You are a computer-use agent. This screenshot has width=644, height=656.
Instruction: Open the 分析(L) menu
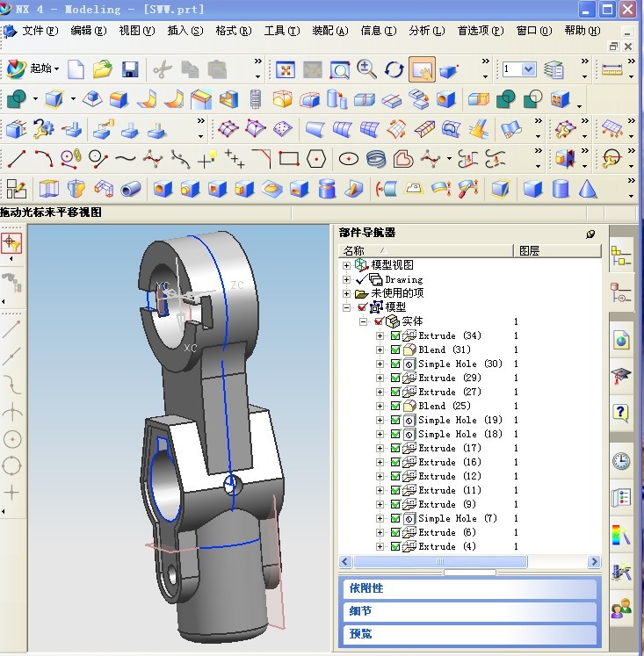pyautogui.click(x=427, y=31)
